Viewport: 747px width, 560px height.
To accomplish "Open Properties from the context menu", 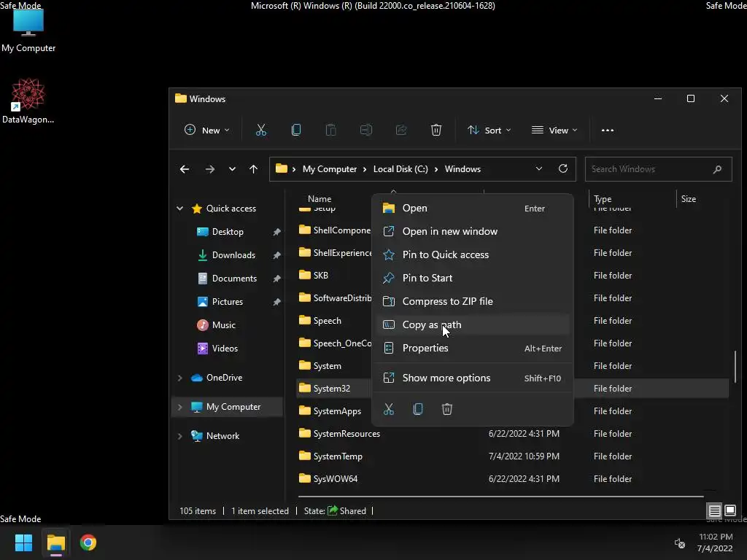I will coord(473,348).
